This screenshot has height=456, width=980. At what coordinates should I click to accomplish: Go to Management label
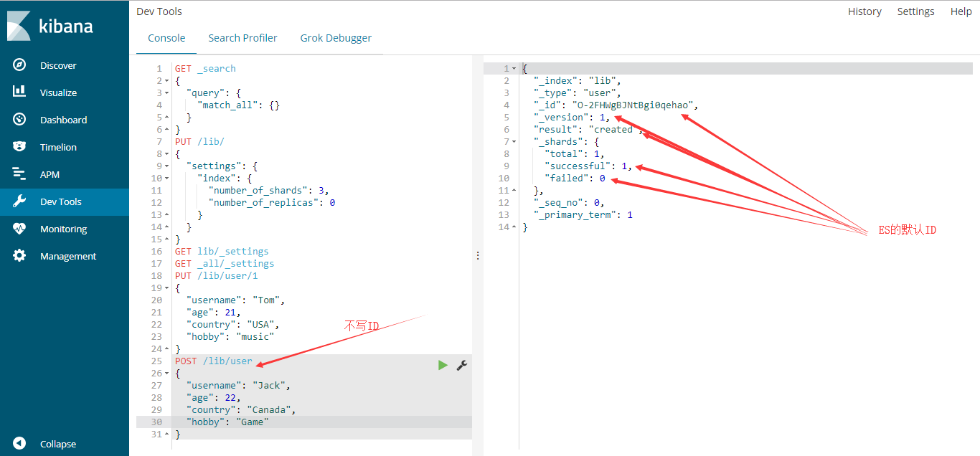(x=68, y=256)
